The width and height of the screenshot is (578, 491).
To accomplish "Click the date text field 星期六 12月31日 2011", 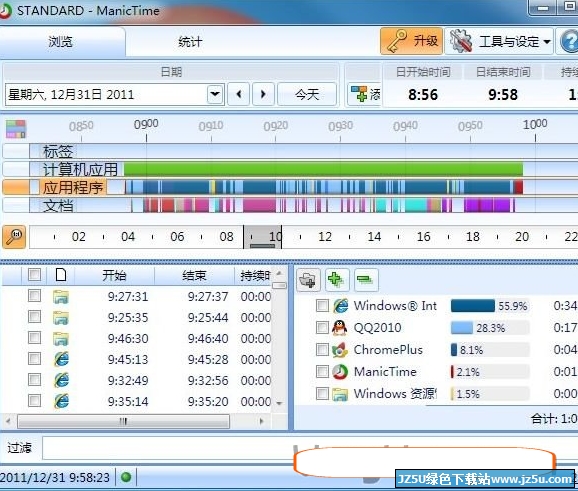I will click(106, 94).
